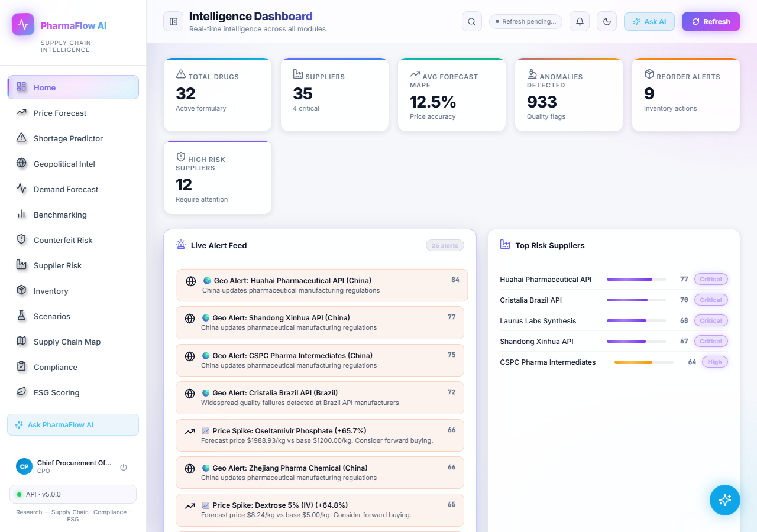The width and height of the screenshot is (757, 532).
Task: Click the 25 alerts badge
Action: pos(445,245)
